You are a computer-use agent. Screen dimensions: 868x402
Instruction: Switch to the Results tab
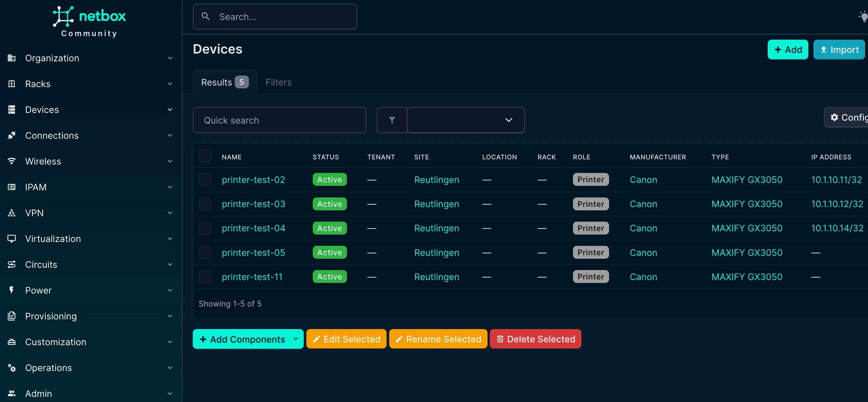click(x=225, y=82)
